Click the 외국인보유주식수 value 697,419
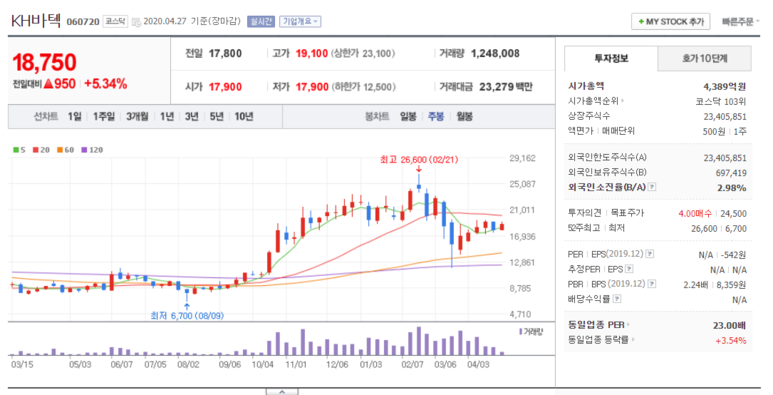The width and height of the screenshot is (773, 395). pyautogui.click(x=731, y=173)
